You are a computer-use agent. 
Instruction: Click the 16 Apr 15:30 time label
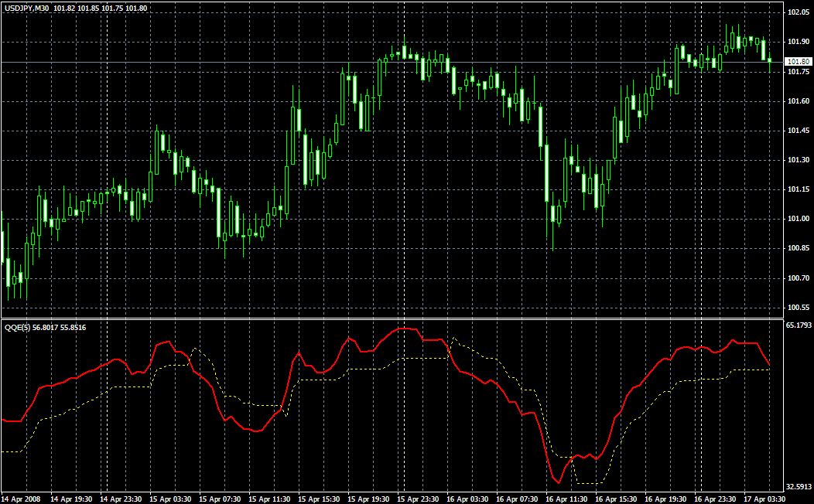[616, 499]
